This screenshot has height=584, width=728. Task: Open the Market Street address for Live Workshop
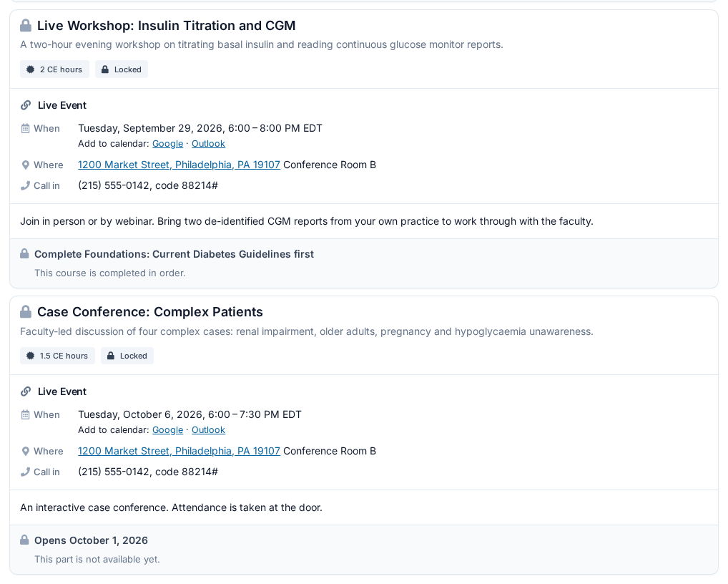pyautogui.click(x=179, y=165)
